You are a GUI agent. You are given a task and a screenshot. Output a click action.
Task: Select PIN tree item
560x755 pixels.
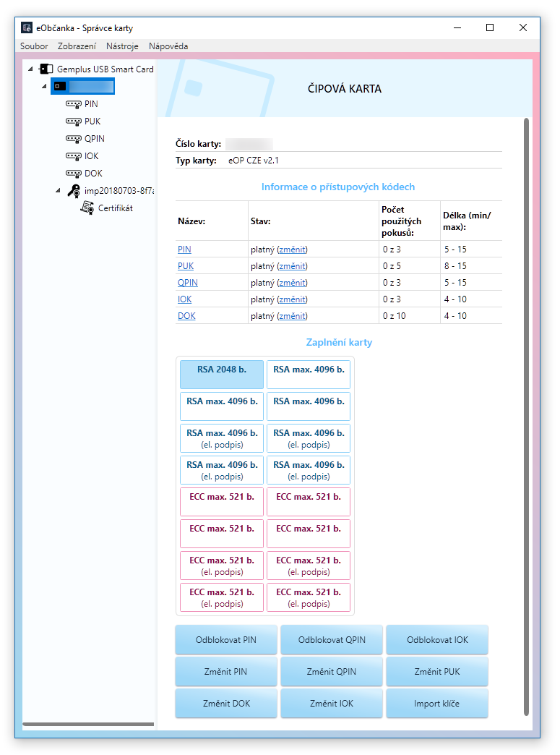coord(91,104)
